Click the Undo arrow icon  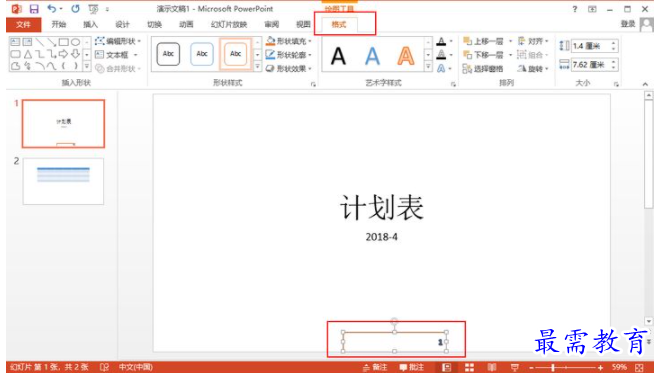pyautogui.click(x=52, y=9)
